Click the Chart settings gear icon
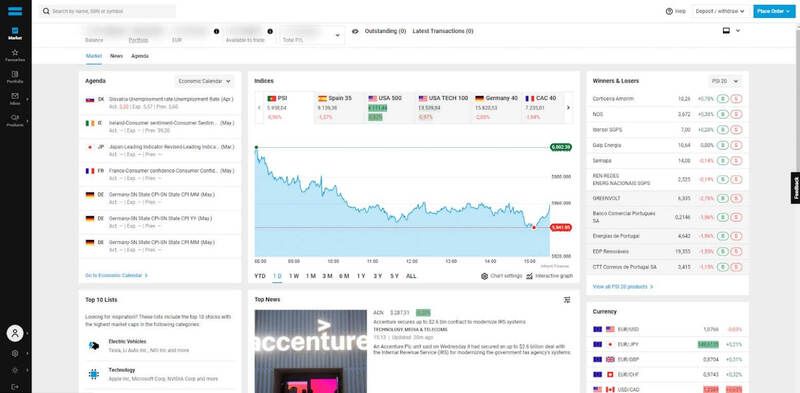Screen dimensions: 800x393 (485, 276)
